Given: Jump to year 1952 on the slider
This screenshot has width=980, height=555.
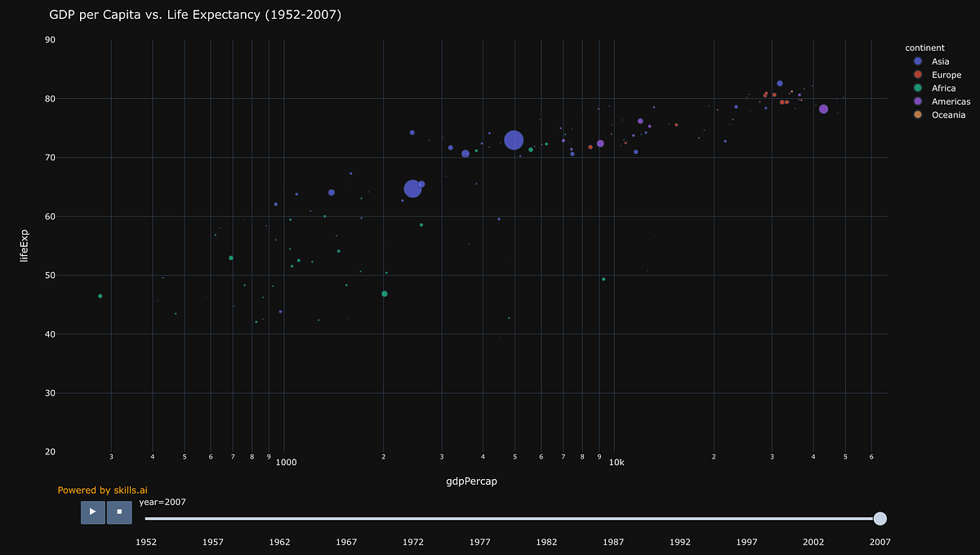Looking at the screenshot, I should coord(146,518).
